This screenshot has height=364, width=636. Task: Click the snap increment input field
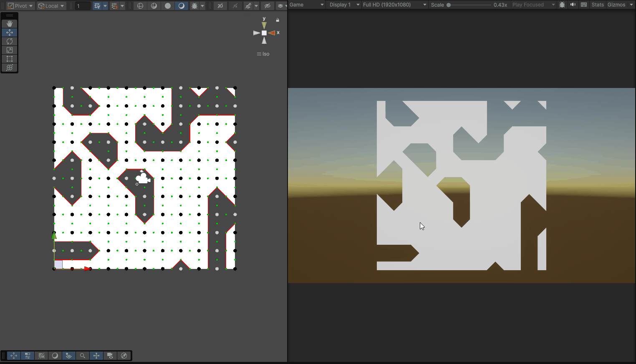83,6
